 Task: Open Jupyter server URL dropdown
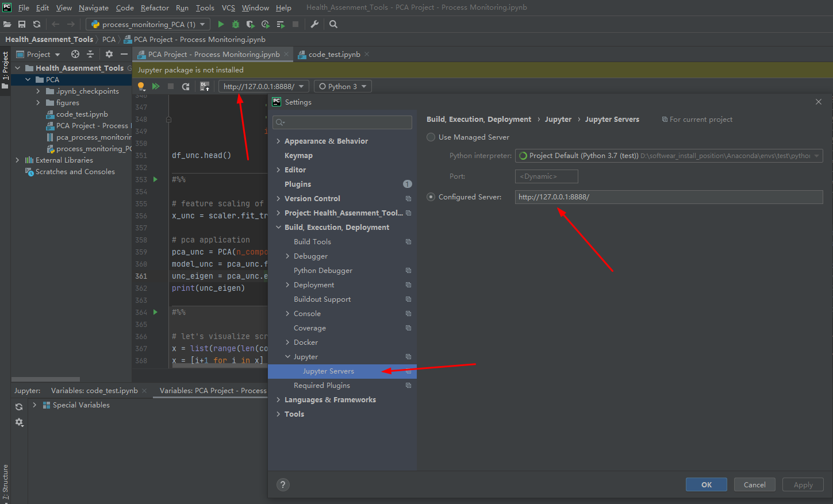point(264,86)
